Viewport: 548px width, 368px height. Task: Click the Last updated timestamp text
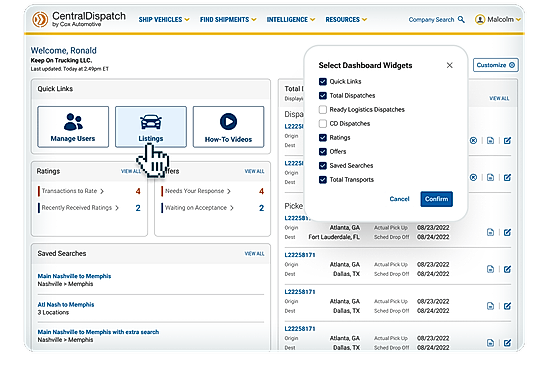click(70, 69)
